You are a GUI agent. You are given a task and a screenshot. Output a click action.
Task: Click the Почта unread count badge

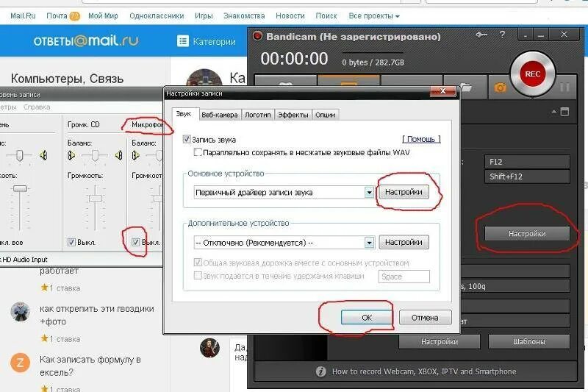click(x=75, y=16)
